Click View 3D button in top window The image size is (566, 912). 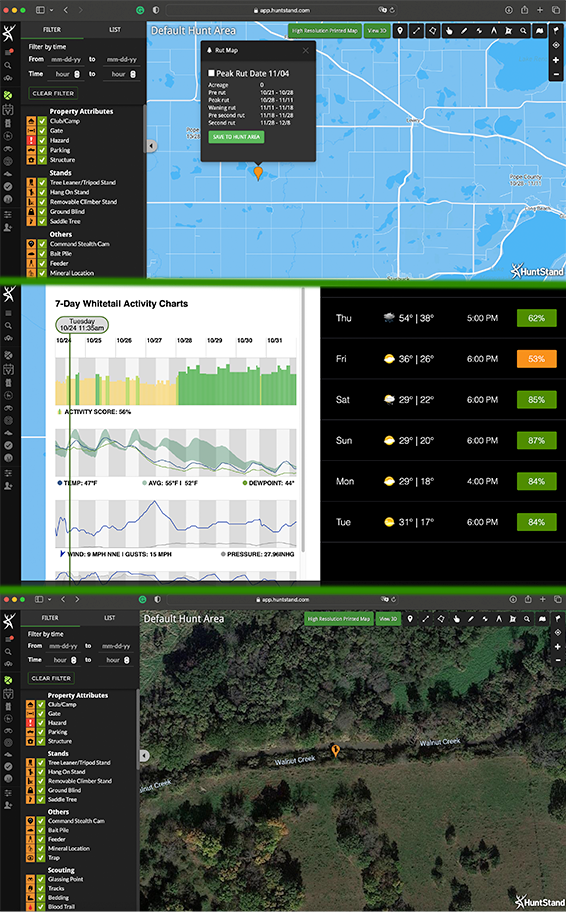[377, 31]
